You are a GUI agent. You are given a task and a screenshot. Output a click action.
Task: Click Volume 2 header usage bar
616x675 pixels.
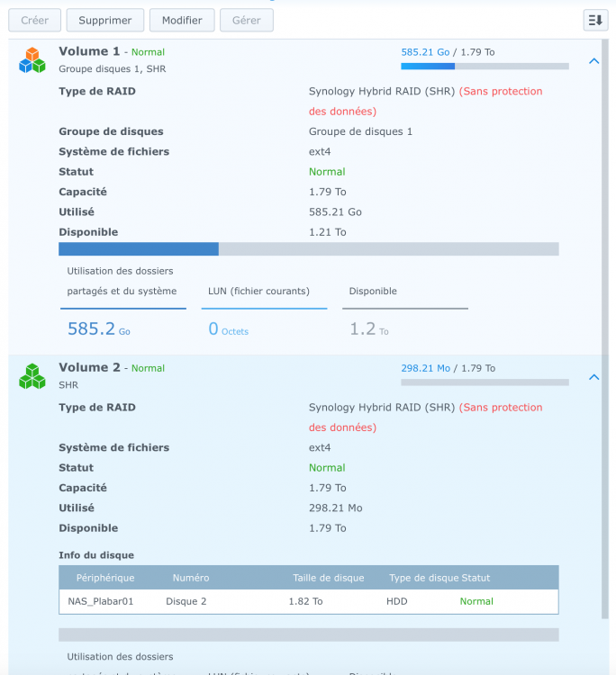pos(485,382)
